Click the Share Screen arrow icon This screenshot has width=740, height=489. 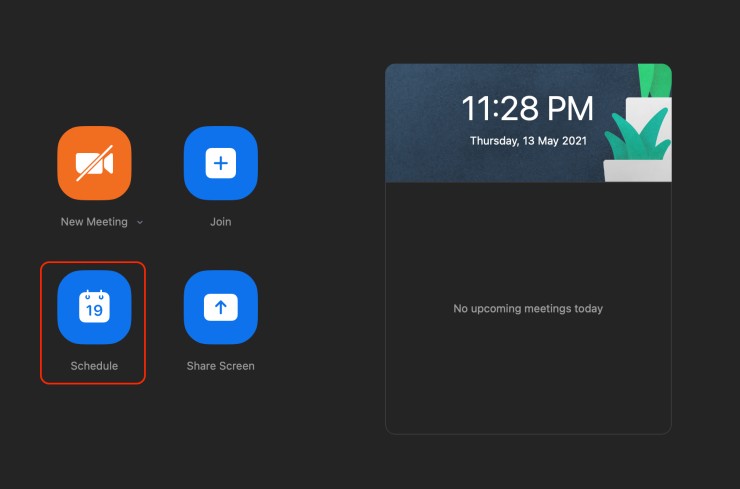[220, 307]
